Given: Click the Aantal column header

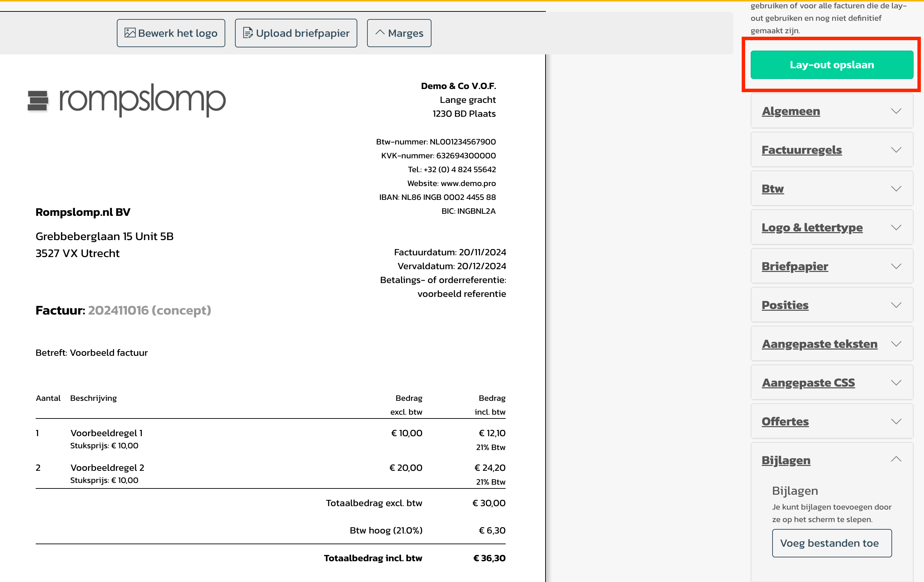Looking at the screenshot, I should tap(48, 398).
